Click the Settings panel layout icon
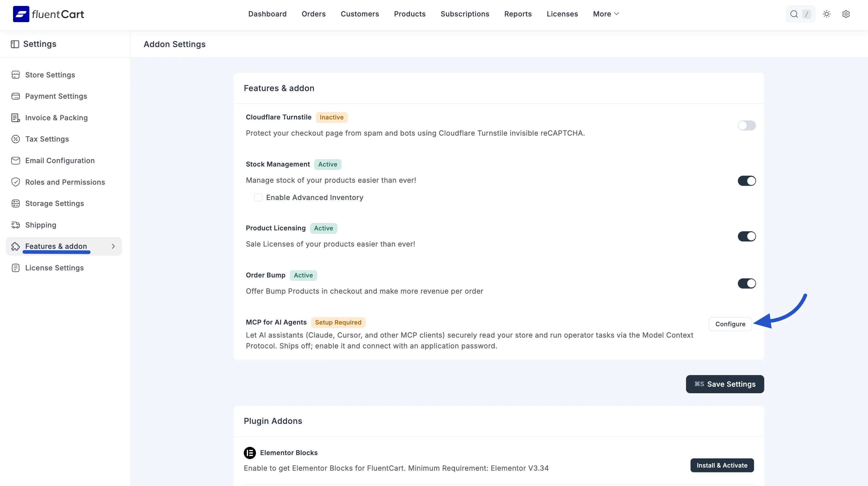The image size is (868, 486). coord(15,44)
